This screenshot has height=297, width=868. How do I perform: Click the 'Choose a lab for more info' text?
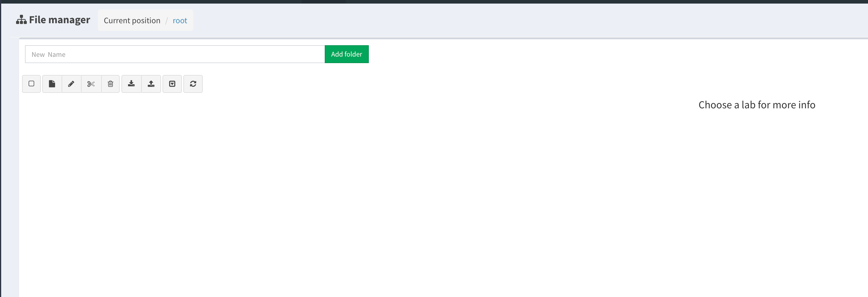756,105
